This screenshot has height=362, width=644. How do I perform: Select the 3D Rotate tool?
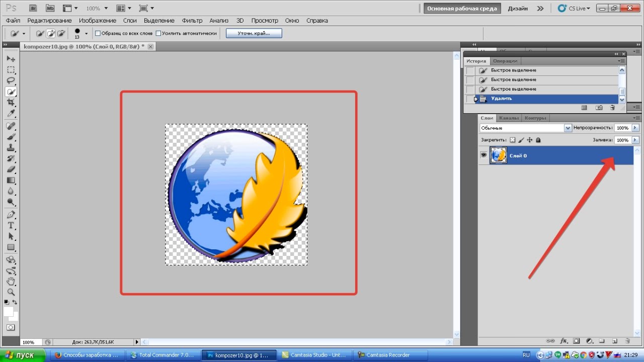11,260
